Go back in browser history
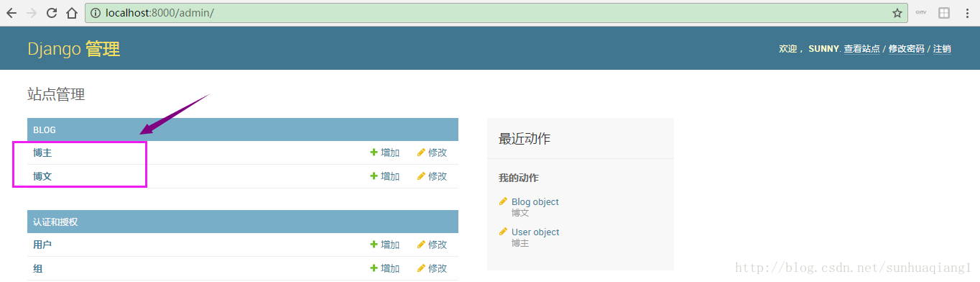The width and height of the screenshot is (980, 282). coord(11,13)
